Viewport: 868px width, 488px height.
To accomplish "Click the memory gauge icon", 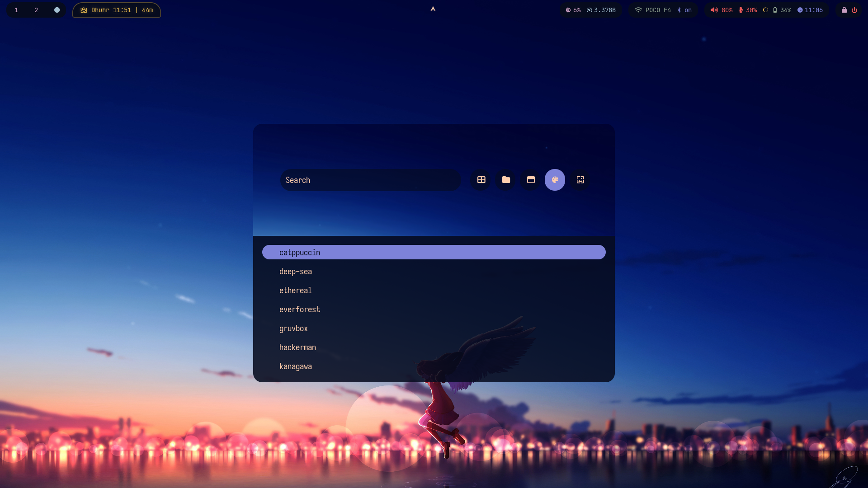I will (589, 10).
